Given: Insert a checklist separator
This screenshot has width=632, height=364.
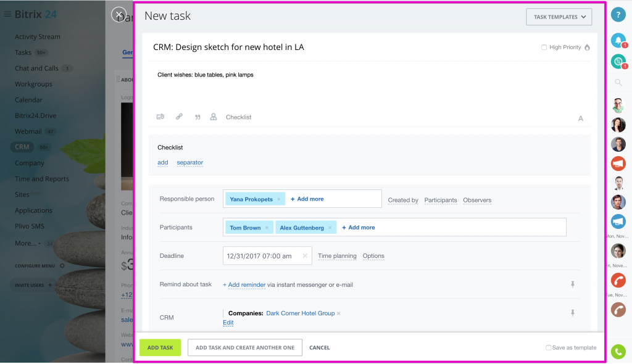Looking at the screenshot, I should [190, 162].
